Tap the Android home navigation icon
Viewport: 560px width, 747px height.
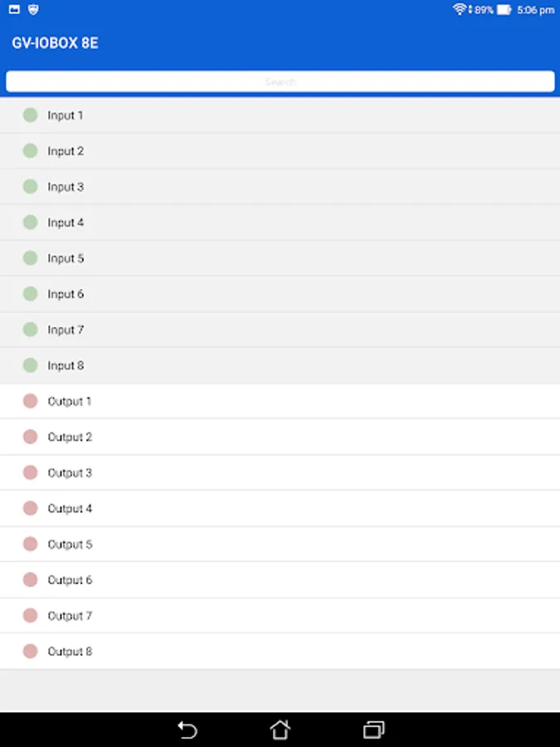tap(280, 730)
